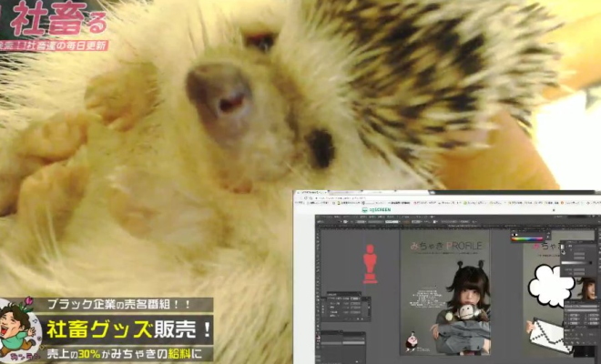Screen dimensions: 601x364
Task: Click the ogSCREEN logo in the browser page
Action: pyautogui.click(x=374, y=208)
